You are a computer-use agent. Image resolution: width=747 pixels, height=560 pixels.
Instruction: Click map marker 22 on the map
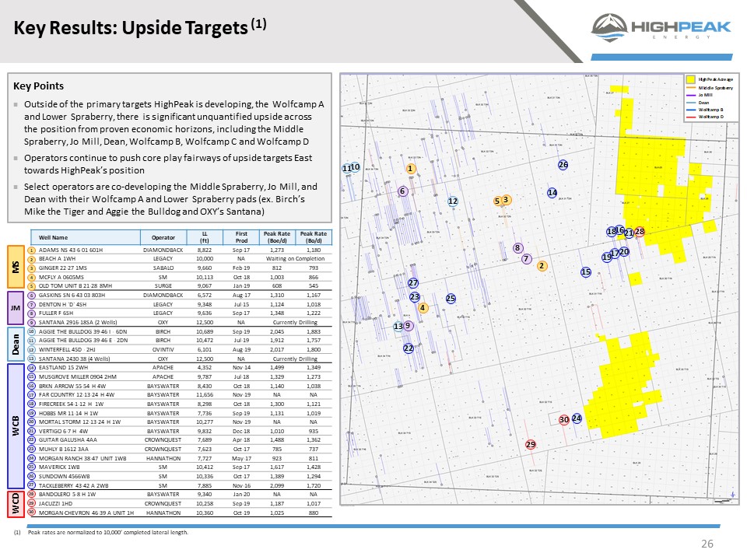point(409,348)
